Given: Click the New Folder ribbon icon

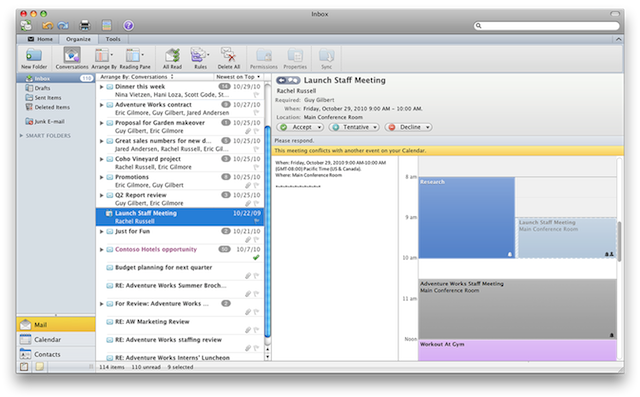Looking at the screenshot, I should tap(34, 58).
